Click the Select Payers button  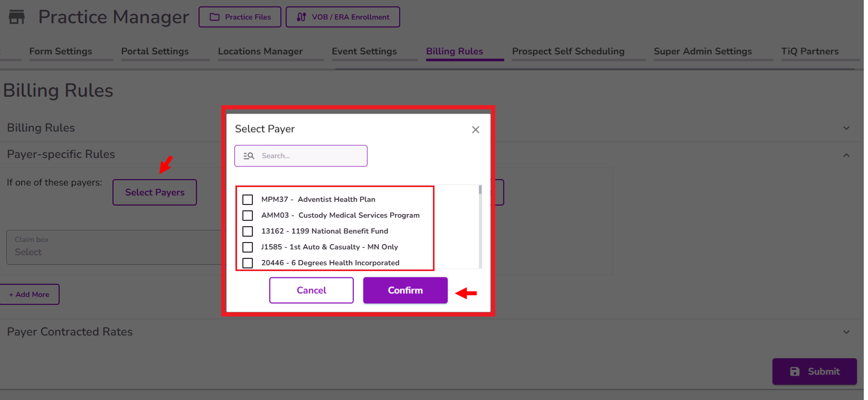click(155, 192)
